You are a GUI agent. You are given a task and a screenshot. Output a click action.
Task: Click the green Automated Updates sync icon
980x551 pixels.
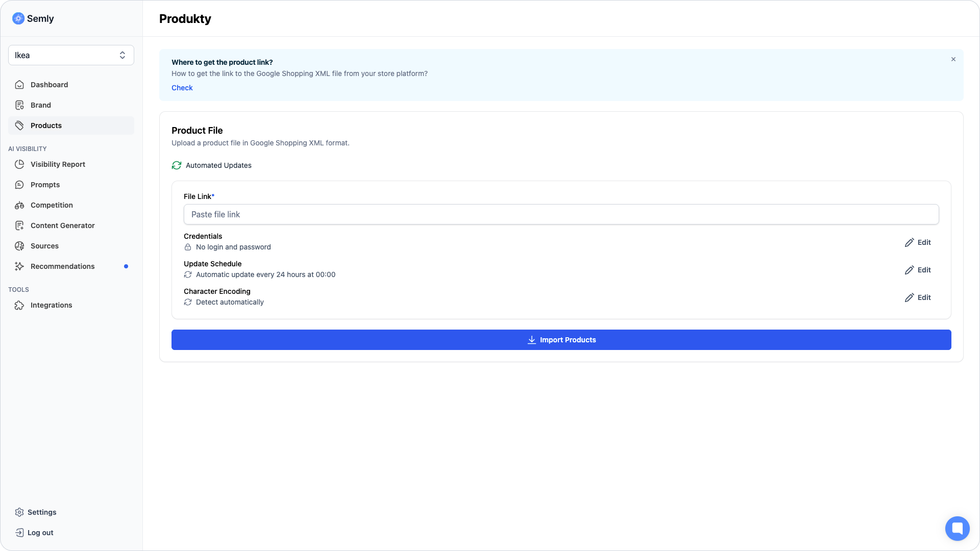coord(177,165)
